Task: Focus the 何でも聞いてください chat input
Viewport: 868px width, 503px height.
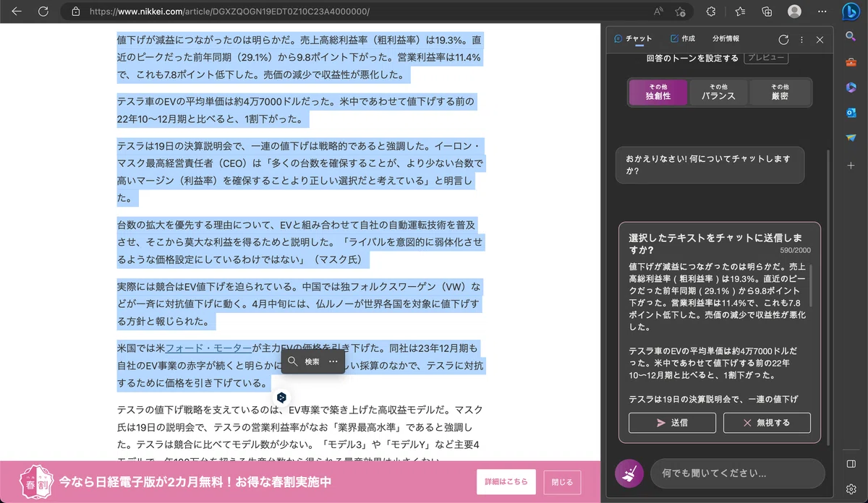Action: 738,474
